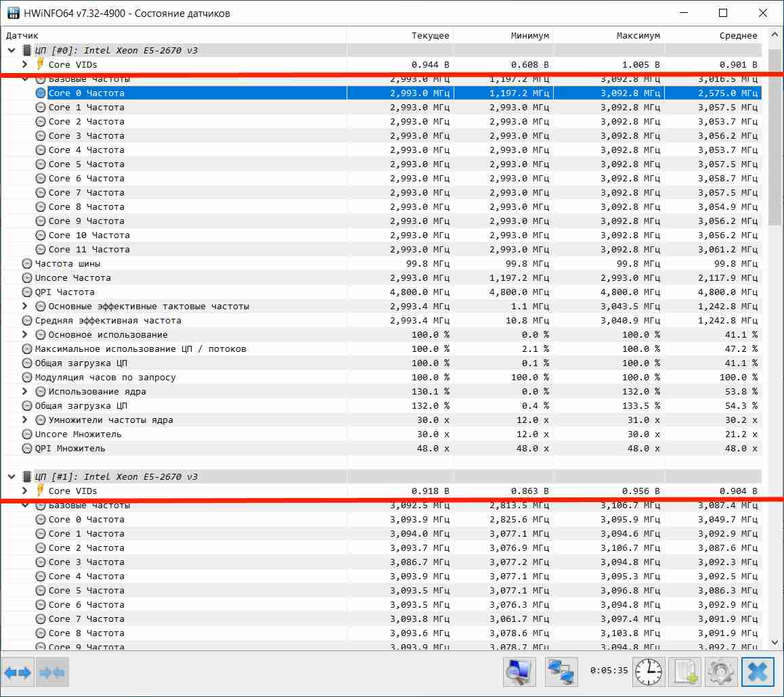Click the 1,197.2 МГц minimum of Uncore Частота
Image resolution: width=784 pixels, height=697 pixels.
pyautogui.click(x=519, y=278)
